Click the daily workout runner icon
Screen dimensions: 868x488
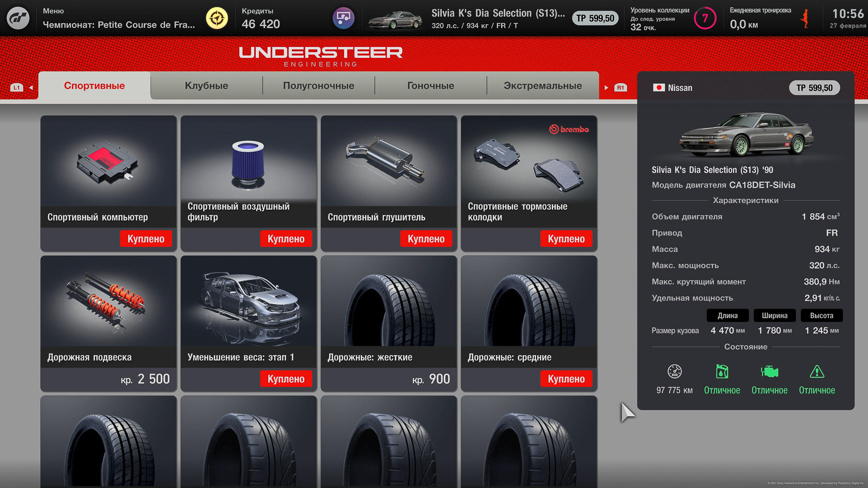click(804, 19)
